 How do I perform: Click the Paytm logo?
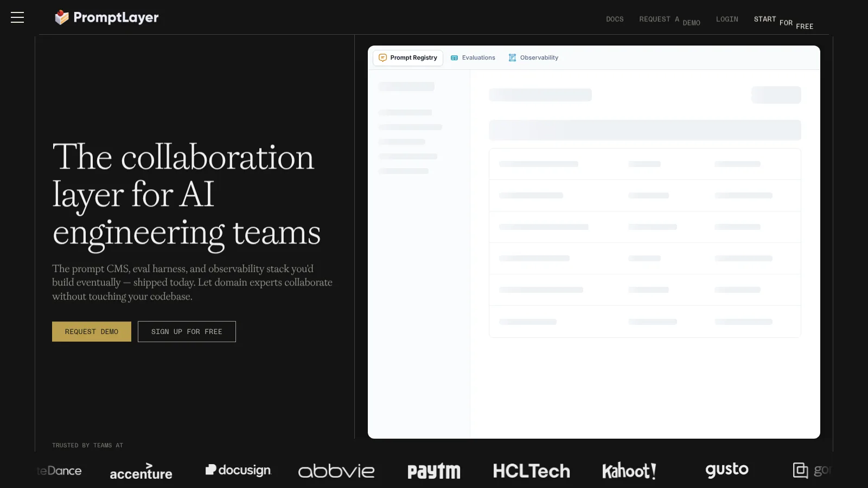[x=434, y=471]
